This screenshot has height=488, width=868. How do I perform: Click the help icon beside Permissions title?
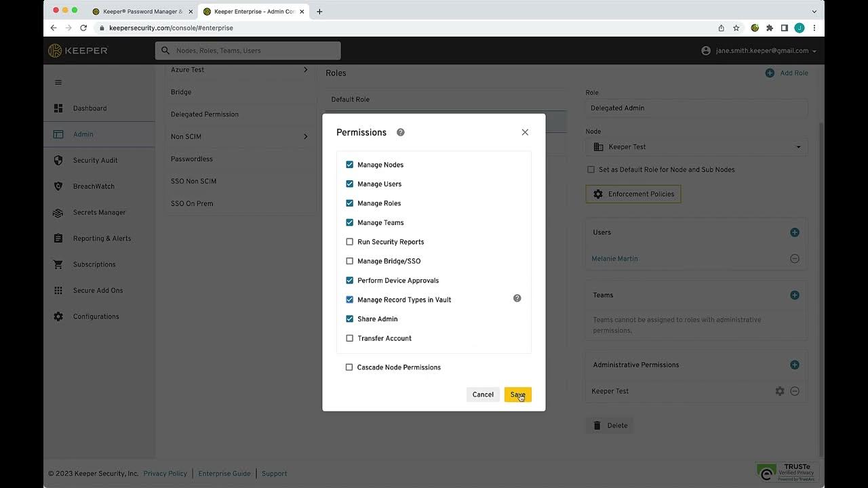[400, 132]
